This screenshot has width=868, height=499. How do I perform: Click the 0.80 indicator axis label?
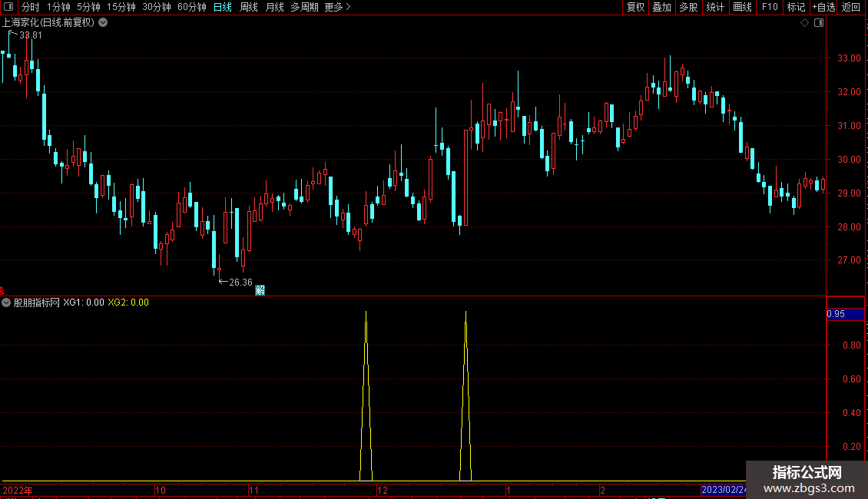[x=851, y=345]
